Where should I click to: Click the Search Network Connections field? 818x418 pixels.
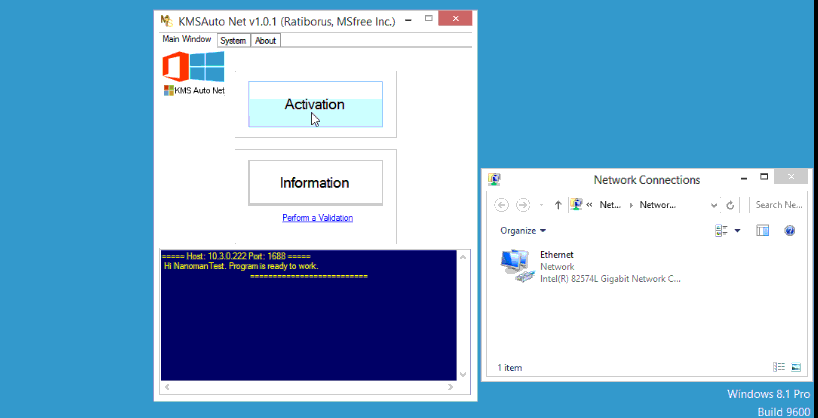pos(779,205)
